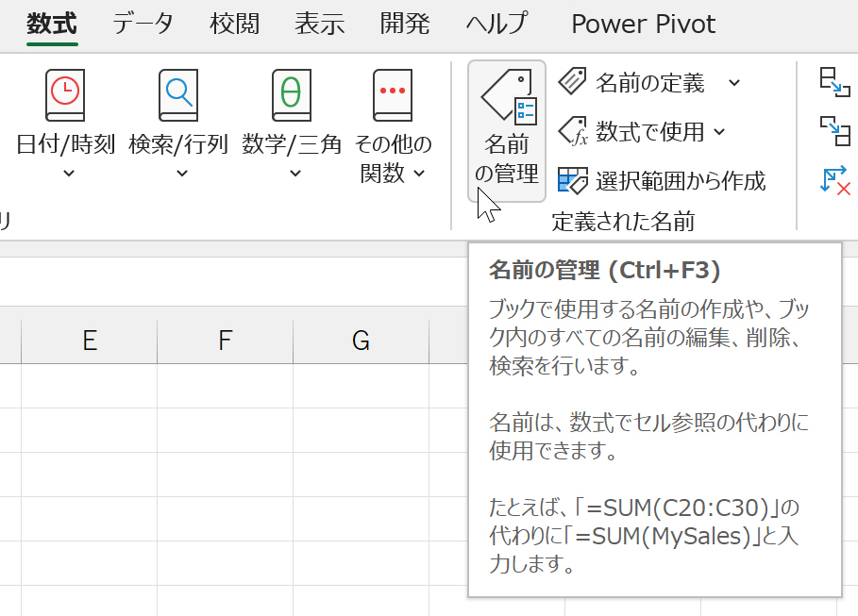The image size is (858, 616).
Task: Select column E header
Action: coord(90,341)
